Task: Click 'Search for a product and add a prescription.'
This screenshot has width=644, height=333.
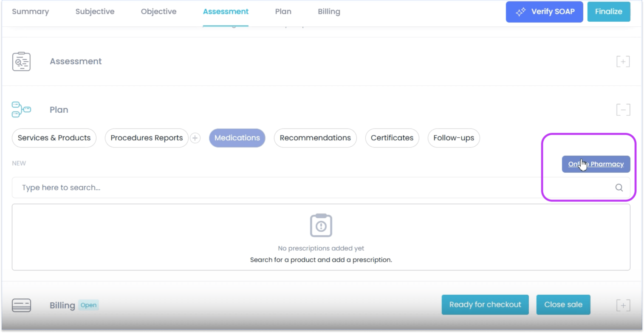Action: click(x=321, y=260)
